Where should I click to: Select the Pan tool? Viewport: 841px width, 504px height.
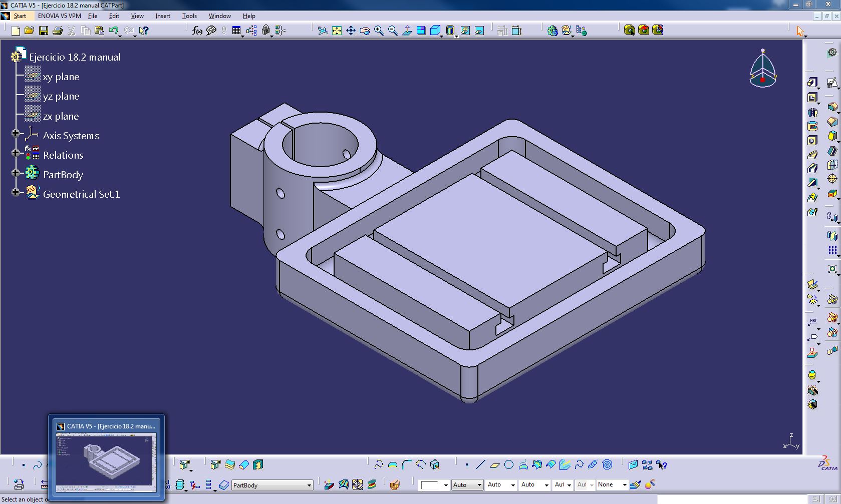[x=351, y=31]
